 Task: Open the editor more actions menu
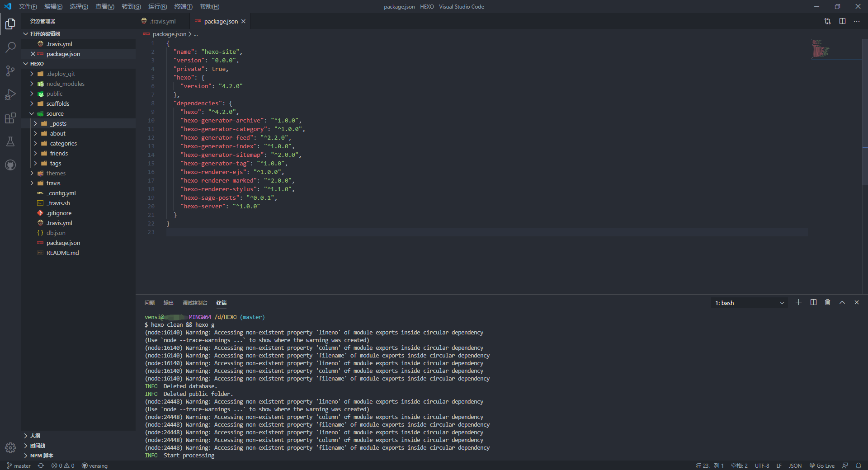[857, 21]
